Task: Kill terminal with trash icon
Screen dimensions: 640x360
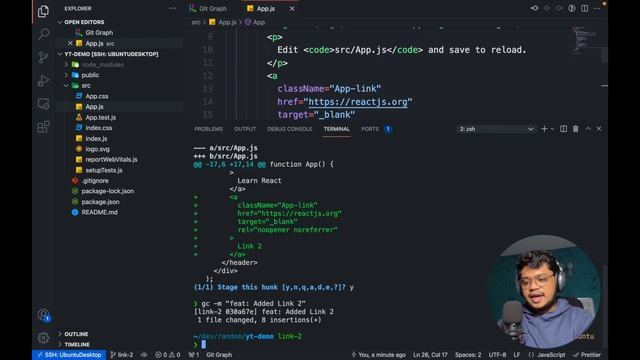Action: pyautogui.click(x=576, y=129)
